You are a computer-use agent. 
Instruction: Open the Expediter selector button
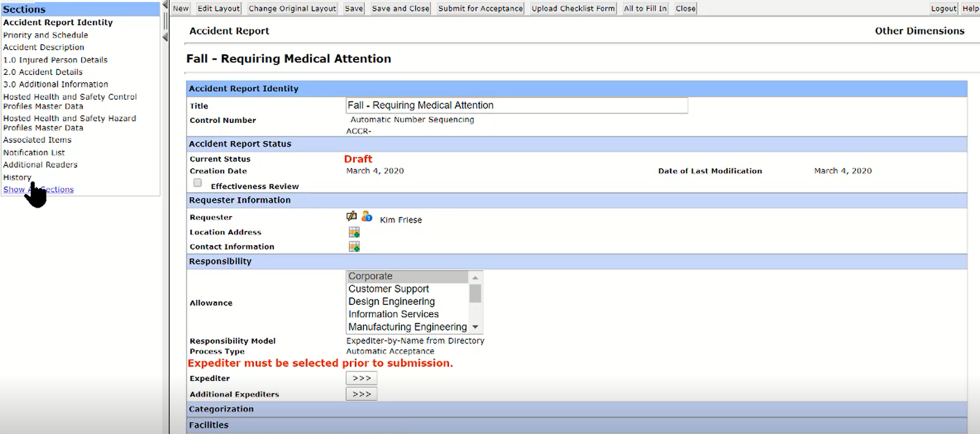[362, 378]
